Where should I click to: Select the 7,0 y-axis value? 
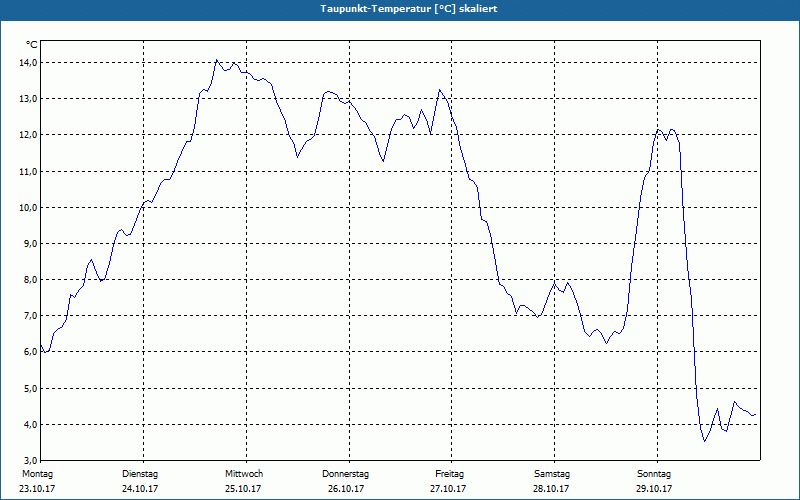coord(30,316)
